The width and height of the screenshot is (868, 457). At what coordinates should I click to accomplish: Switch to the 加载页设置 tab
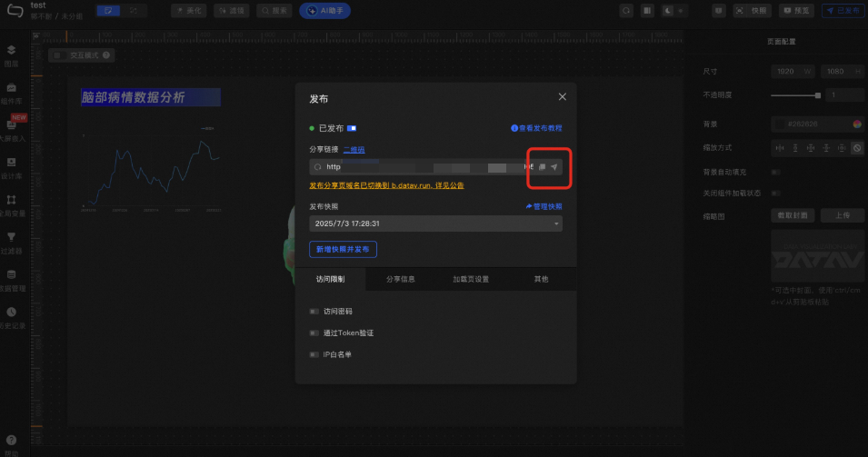pos(471,280)
